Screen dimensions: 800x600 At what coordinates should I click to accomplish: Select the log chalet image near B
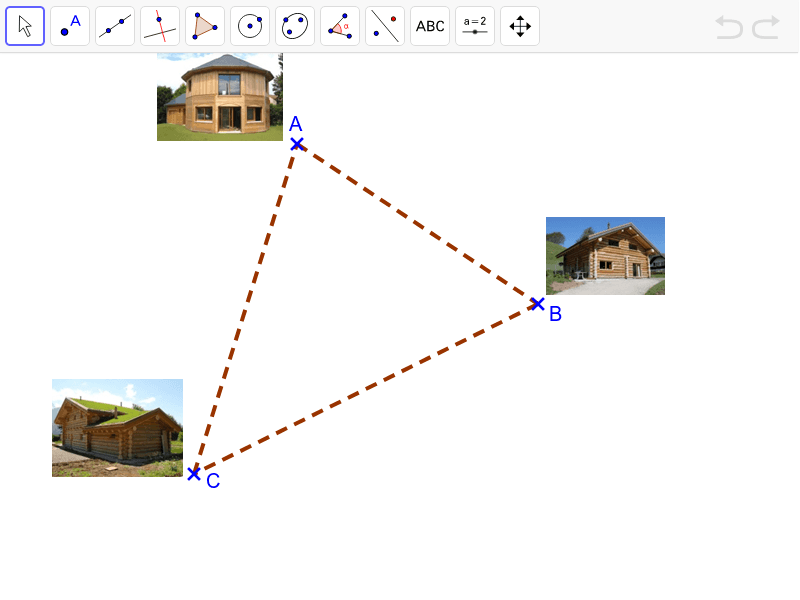[605, 256]
